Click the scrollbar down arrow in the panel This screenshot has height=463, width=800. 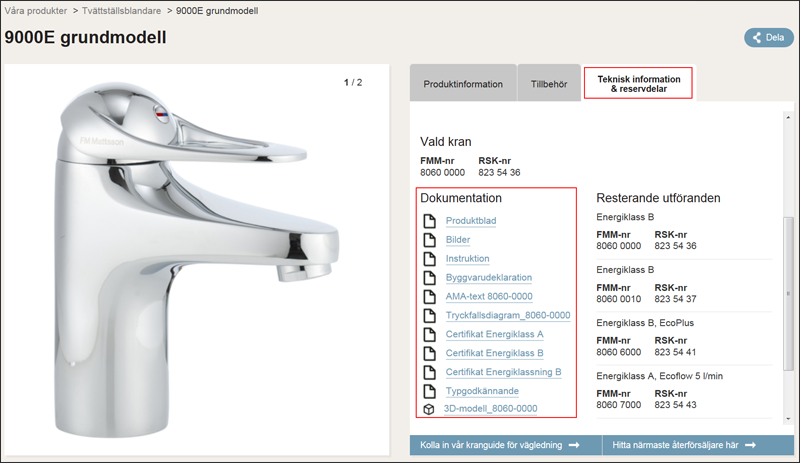point(788,419)
